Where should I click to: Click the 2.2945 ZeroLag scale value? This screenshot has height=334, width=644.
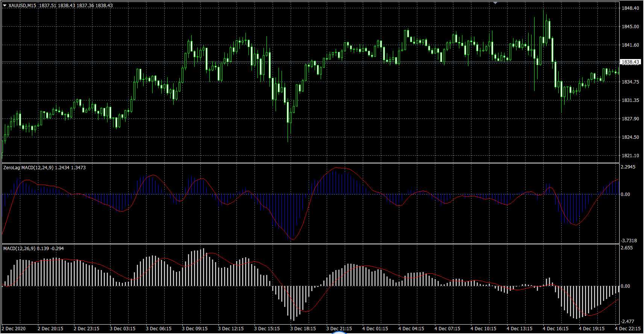coord(628,167)
